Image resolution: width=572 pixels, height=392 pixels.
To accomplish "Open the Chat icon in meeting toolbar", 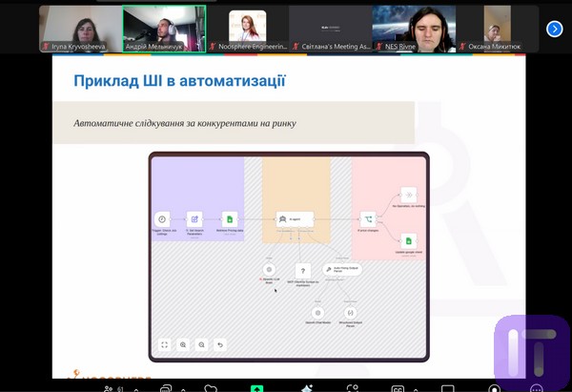I will [166, 389].
